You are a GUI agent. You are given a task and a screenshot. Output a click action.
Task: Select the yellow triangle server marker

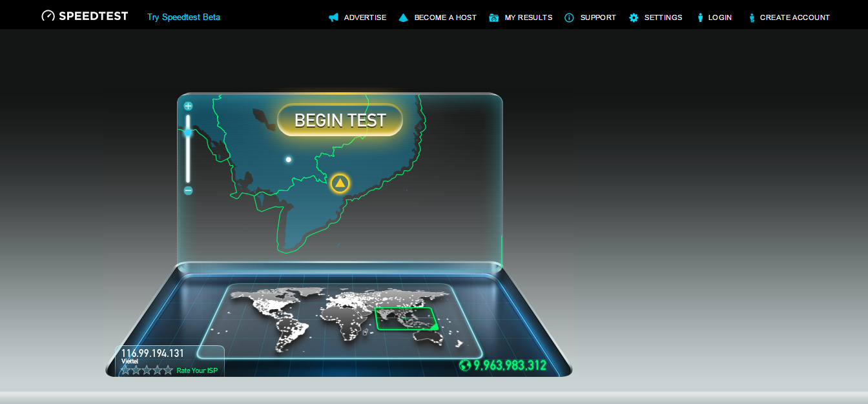(x=340, y=183)
